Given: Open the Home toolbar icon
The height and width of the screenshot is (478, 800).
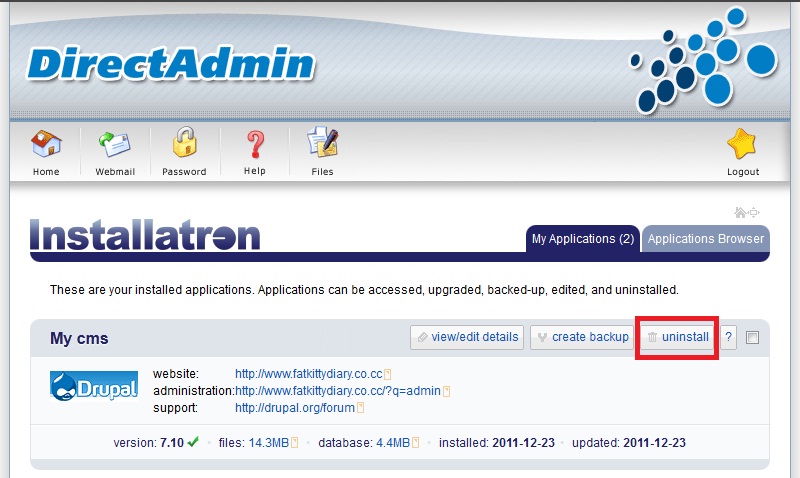Looking at the screenshot, I should [46, 144].
